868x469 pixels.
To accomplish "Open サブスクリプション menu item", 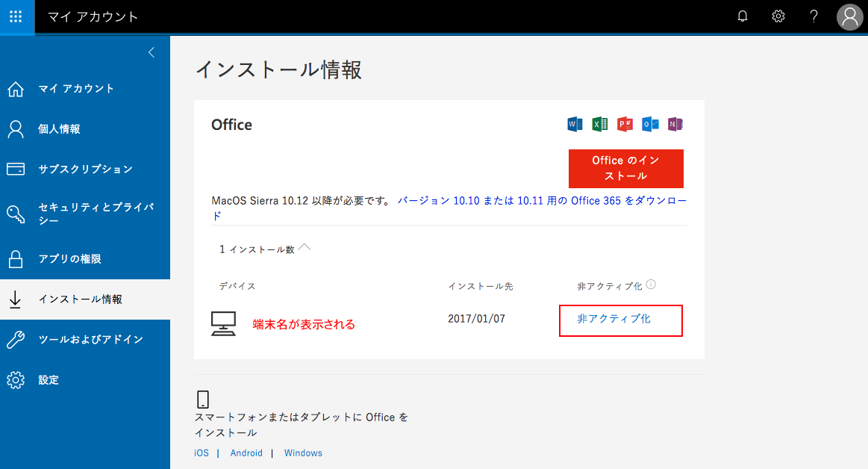I will pos(85,169).
